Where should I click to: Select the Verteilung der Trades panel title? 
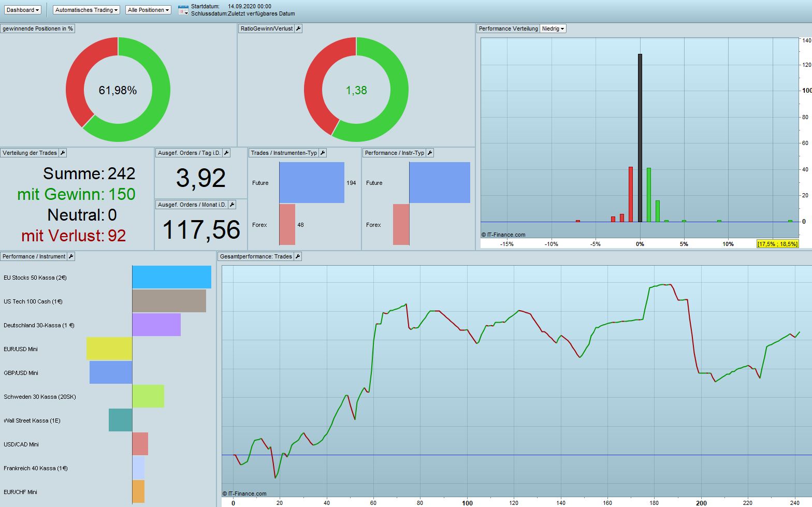point(30,153)
